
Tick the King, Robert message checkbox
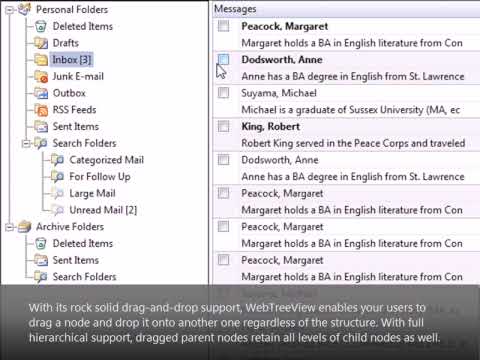223,126
